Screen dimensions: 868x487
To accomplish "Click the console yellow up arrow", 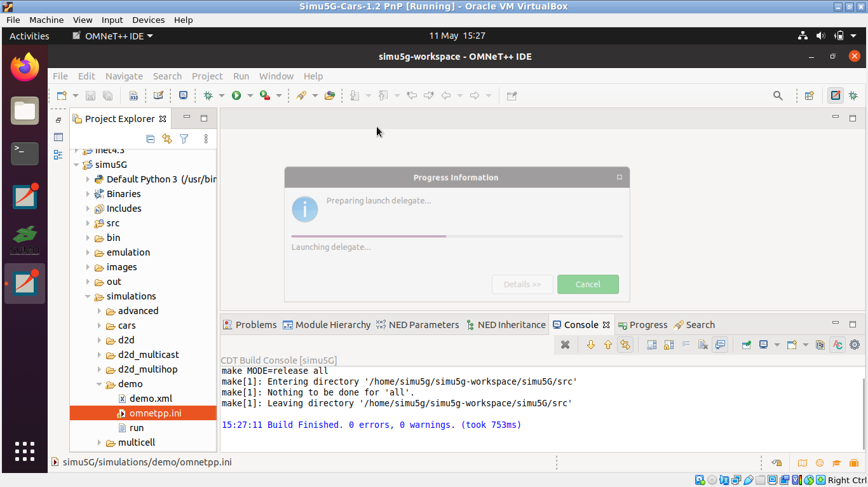I will (608, 345).
